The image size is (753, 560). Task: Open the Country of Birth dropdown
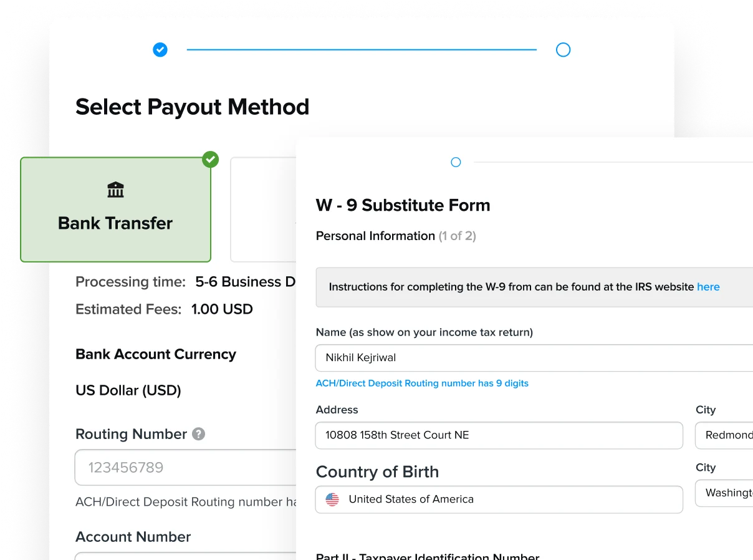coord(499,500)
